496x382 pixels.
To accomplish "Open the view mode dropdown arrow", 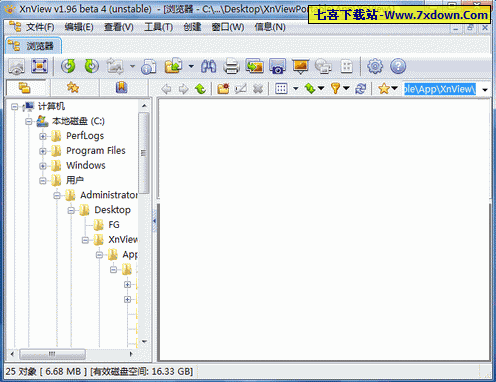I will 295,89.
